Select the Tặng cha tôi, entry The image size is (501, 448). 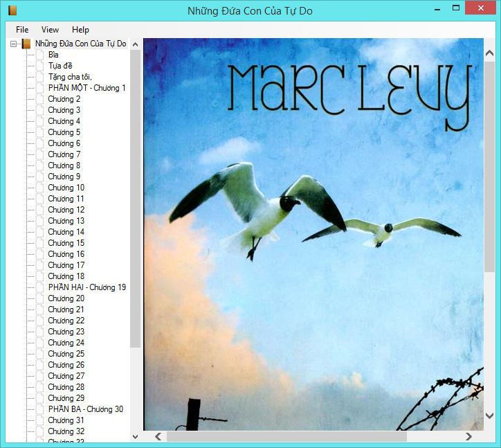click(x=70, y=77)
